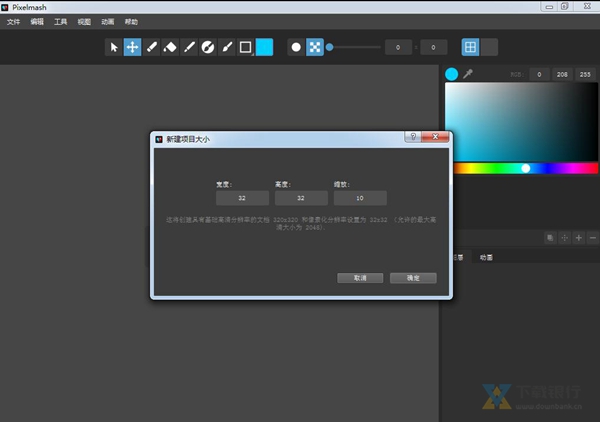This screenshot has width=600, height=422.
Task: Click the cyan color swatch in toolbar
Action: click(264, 47)
